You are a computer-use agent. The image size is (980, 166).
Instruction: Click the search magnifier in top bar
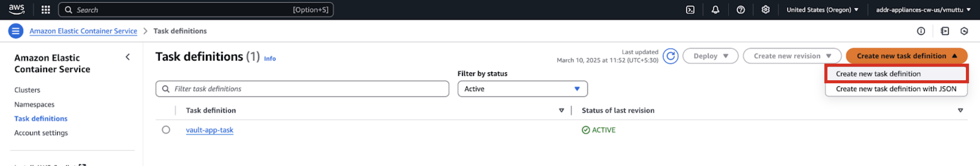pyautogui.click(x=69, y=10)
